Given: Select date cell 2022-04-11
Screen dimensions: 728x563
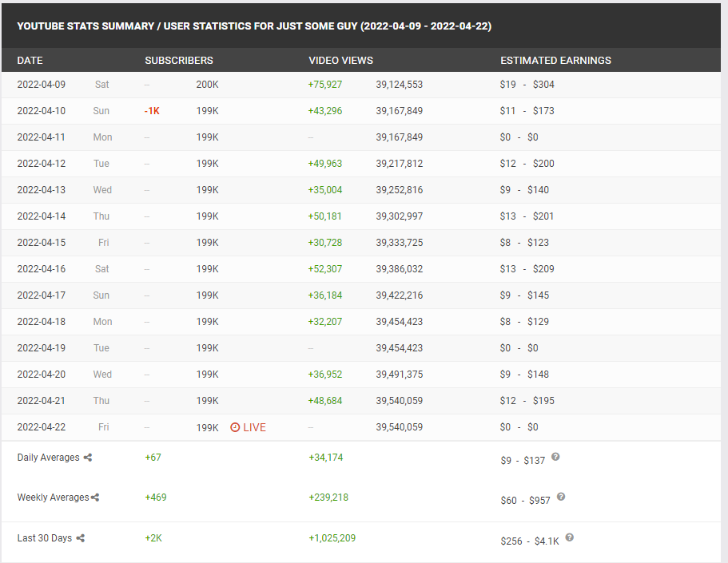Looking at the screenshot, I should 42,137.
